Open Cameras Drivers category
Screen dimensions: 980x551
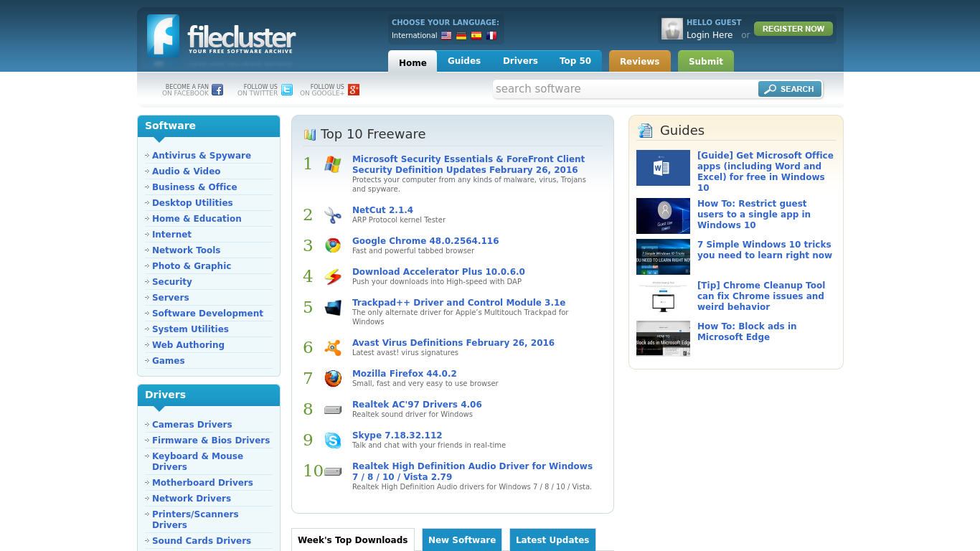pyautogui.click(x=192, y=425)
